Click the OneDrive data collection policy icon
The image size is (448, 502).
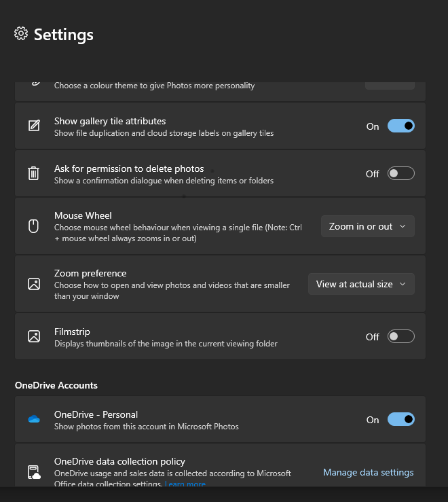point(34,472)
